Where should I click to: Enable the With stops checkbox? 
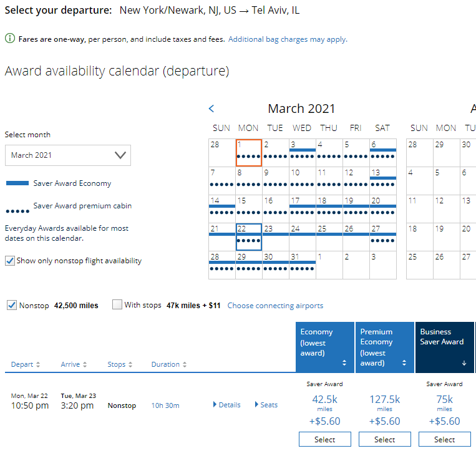click(x=117, y=305)
